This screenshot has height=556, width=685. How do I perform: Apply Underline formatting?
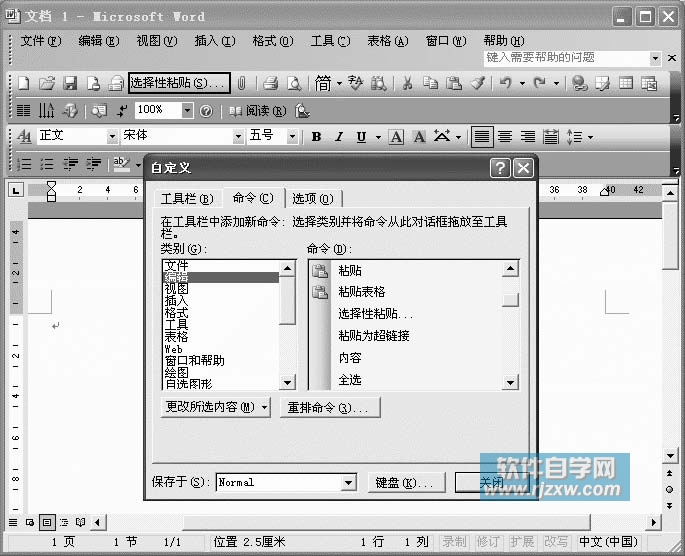coord(361,137)
